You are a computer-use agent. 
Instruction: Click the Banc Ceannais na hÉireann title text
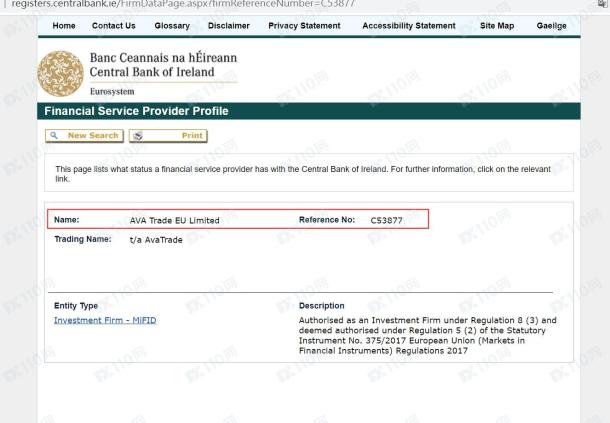coord(163,58)
